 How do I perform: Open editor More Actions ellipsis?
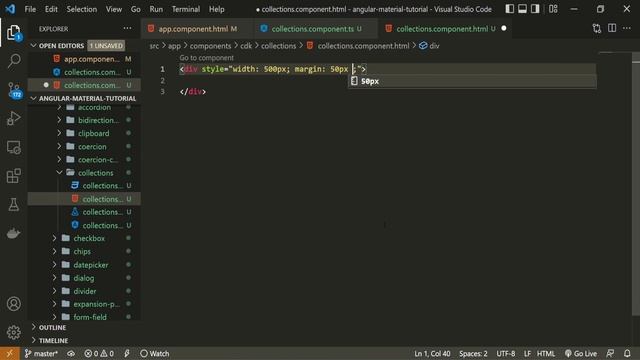point(627,28)
